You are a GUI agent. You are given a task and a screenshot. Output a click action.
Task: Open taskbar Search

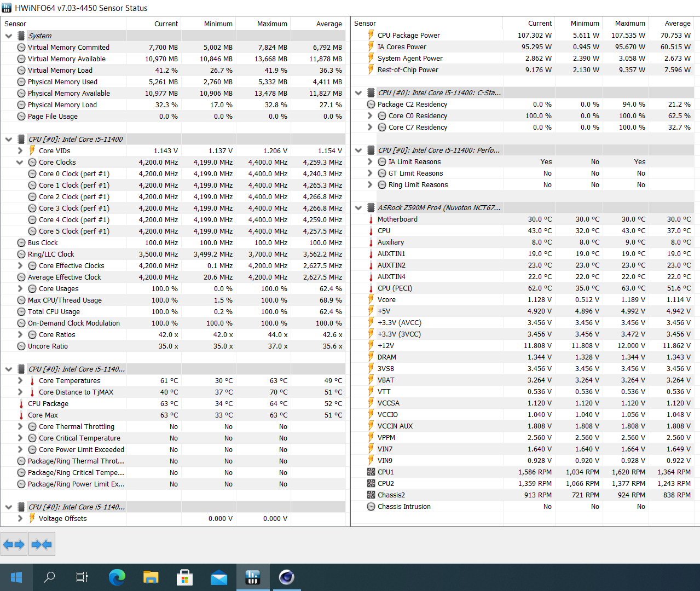pyautogui.click(x=49, y=577)
